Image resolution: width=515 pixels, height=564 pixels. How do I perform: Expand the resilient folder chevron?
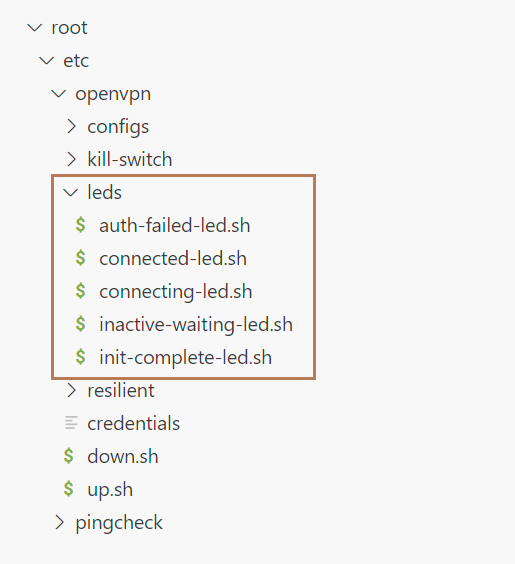tap(72, 390)
